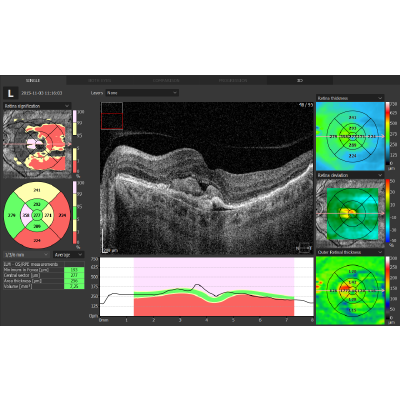Open the 3D tab
The image size is (400, 400).
[300, 80]
